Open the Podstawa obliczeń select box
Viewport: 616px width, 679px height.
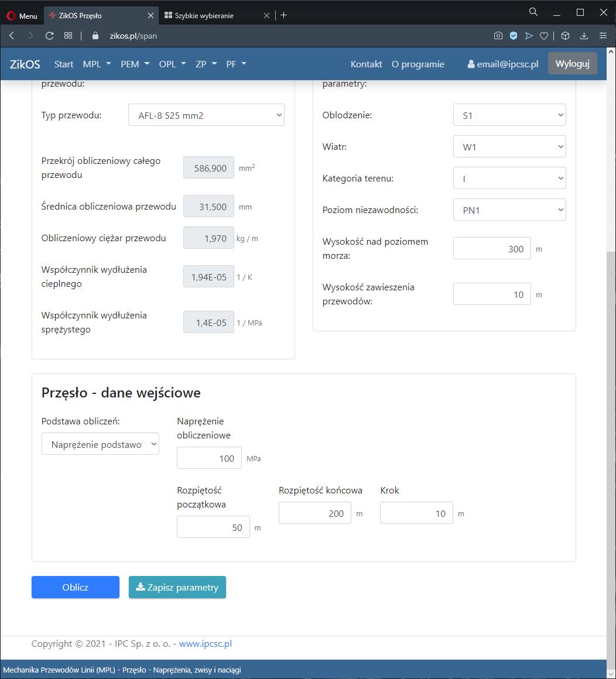[x=100, y=444]
